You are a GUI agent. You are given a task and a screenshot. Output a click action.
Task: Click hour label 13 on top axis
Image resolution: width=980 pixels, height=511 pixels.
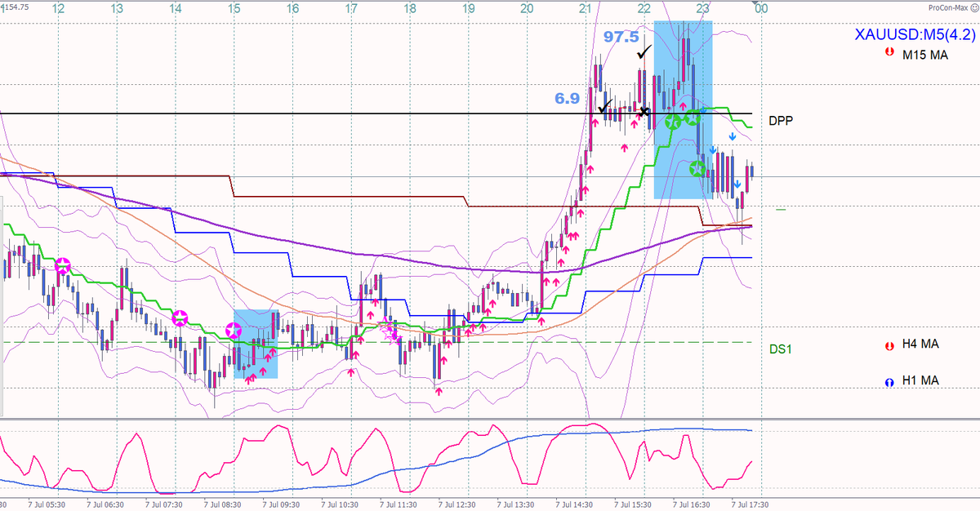click(x=117, y=8)
